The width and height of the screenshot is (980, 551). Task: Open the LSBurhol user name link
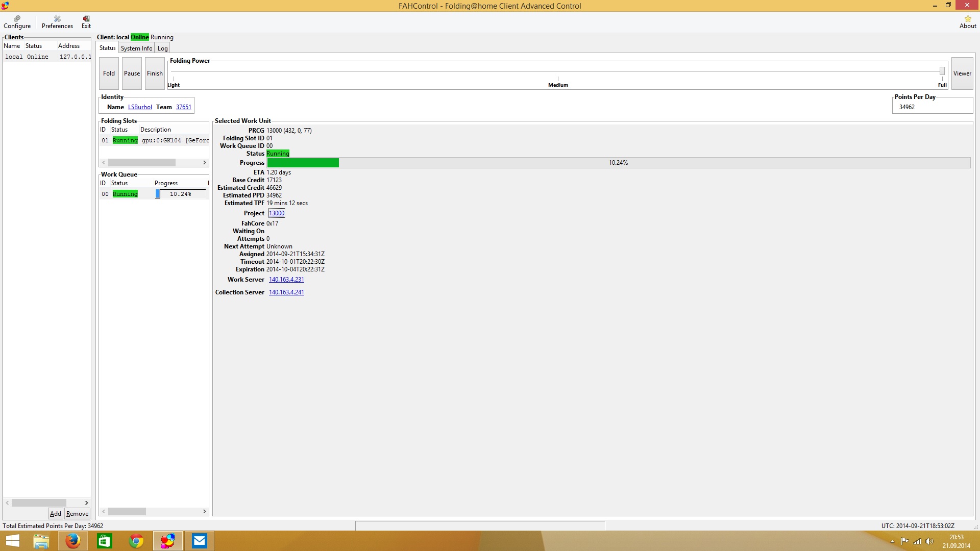point(140,107)
